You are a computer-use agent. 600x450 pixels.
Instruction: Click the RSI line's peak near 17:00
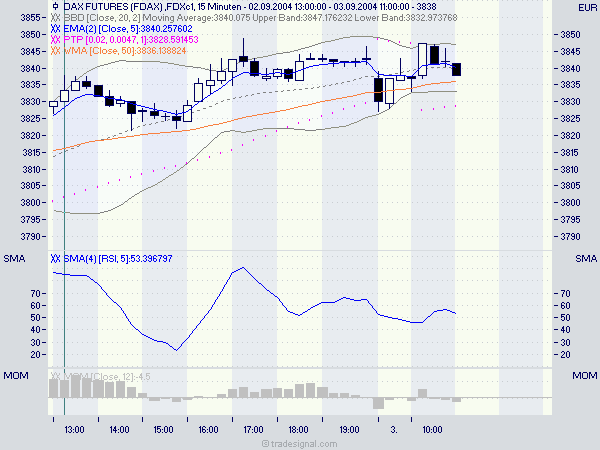243,267
